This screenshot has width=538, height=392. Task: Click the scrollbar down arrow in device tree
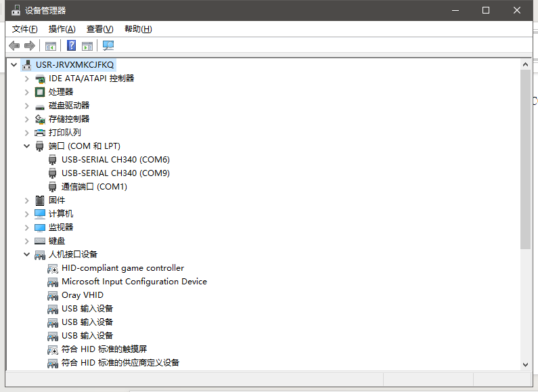point(526,364)
